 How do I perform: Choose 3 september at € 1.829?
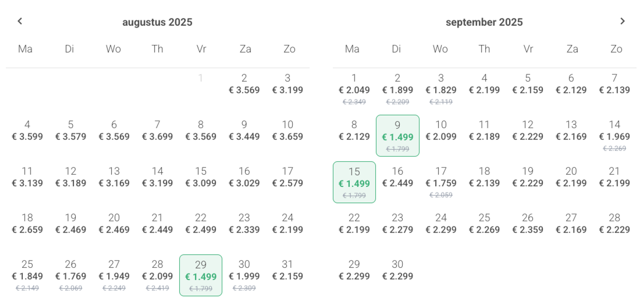pos(441,89)
